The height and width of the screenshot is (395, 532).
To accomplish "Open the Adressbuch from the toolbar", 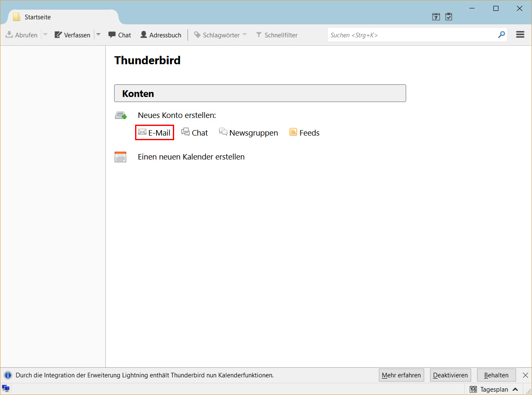I will tap(161, 35).
